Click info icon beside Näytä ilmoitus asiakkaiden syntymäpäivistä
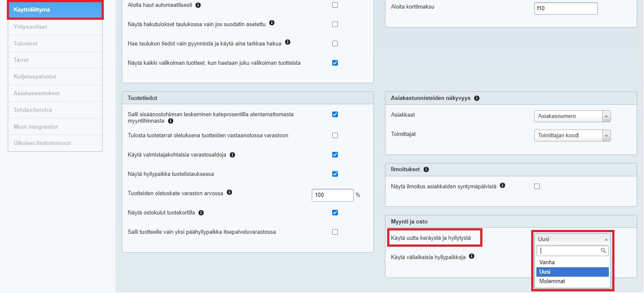The width and height of the screenshot is (644, 293). [x=503, y=186]
